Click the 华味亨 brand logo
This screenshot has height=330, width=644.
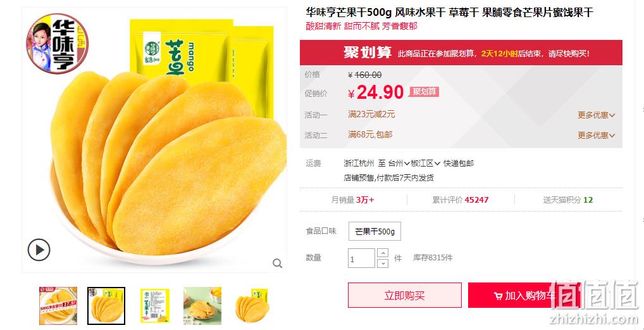click(x=57, y=44)
